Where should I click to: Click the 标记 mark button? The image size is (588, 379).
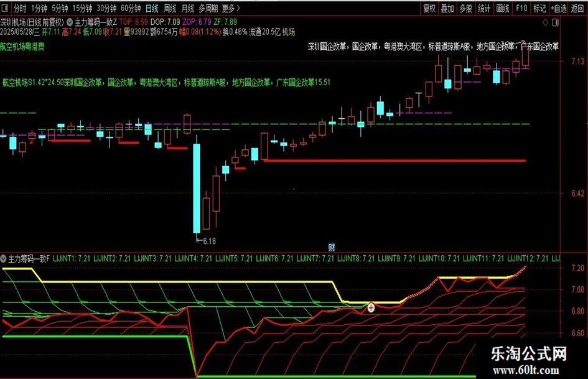click(539, 8)
